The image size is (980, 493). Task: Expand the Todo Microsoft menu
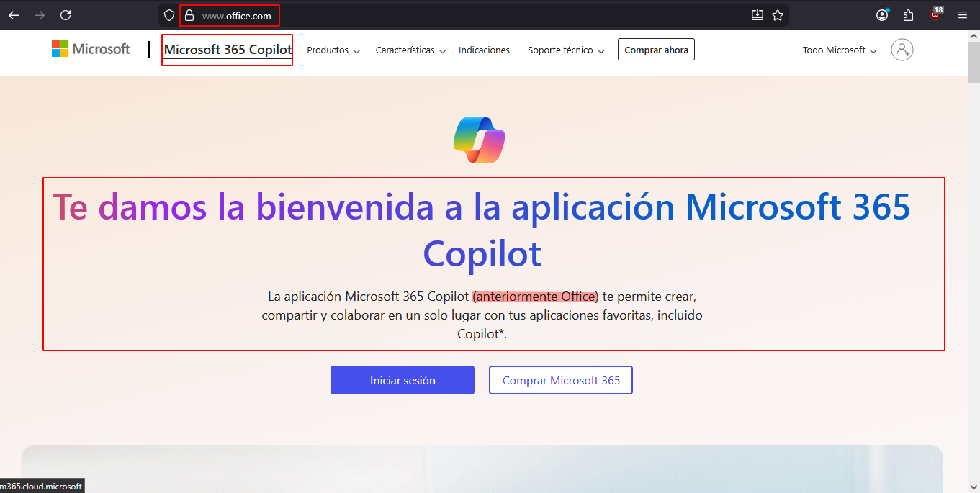(839, 50)
